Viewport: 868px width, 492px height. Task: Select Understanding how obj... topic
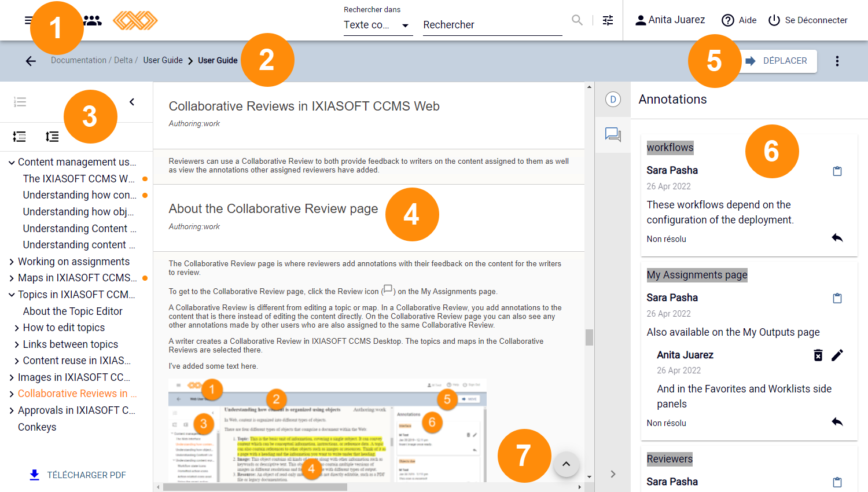pos(78,212)
